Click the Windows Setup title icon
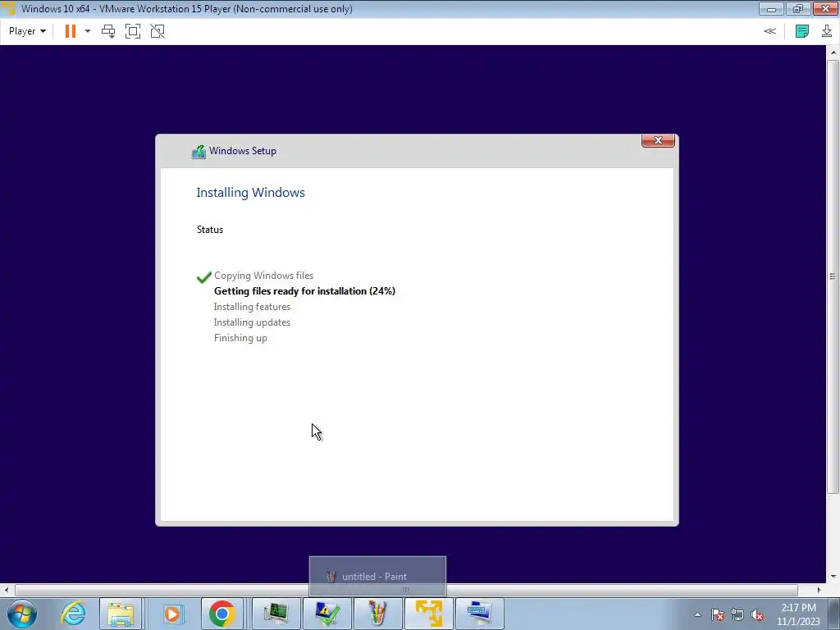The height and width of the screenshot is (630, 840). click(199, 152)
